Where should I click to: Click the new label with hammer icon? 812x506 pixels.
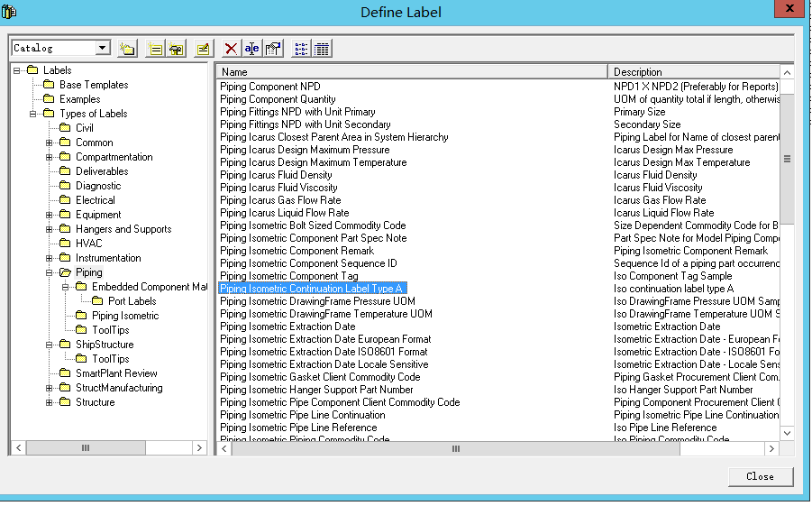pos(176,49)
